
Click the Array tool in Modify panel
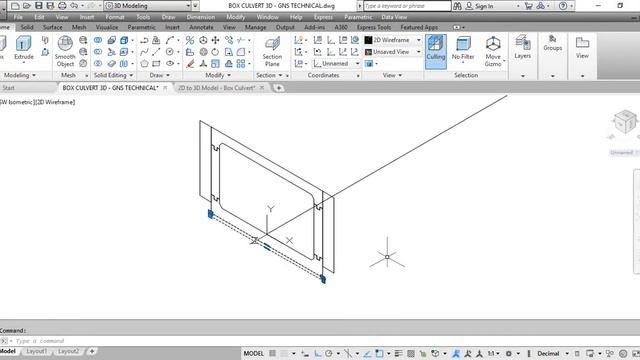point(241,64)
